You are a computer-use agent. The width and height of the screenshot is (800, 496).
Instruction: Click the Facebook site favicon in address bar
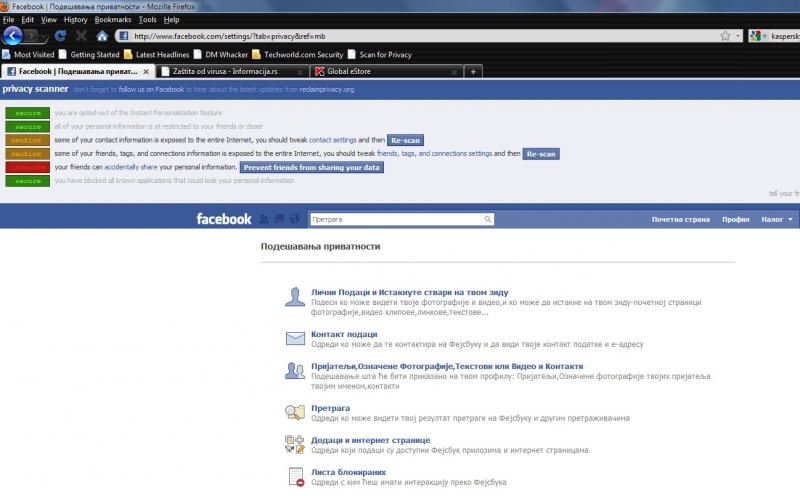[123, 36]
